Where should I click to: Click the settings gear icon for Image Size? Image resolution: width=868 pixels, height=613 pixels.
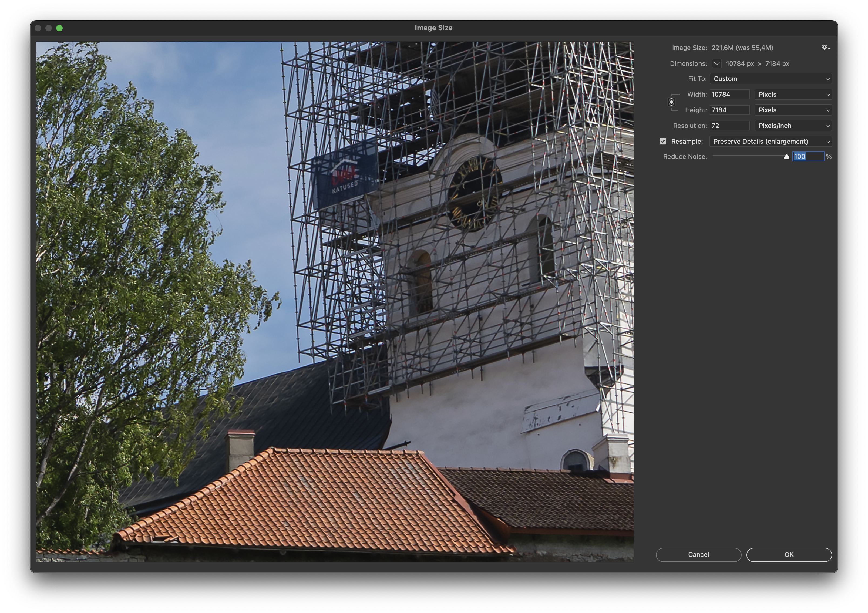(x=824, y=47)
